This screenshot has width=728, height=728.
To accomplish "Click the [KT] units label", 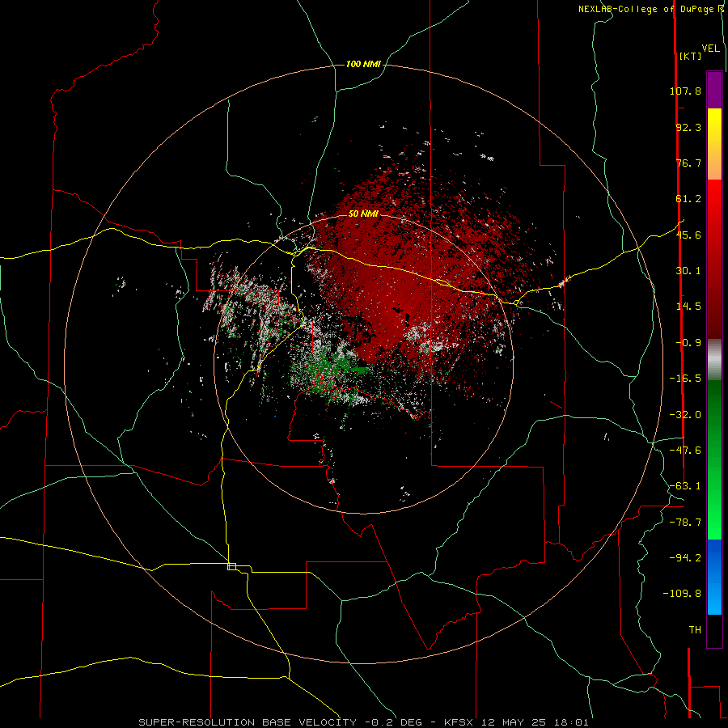I will tap(690, 56).
